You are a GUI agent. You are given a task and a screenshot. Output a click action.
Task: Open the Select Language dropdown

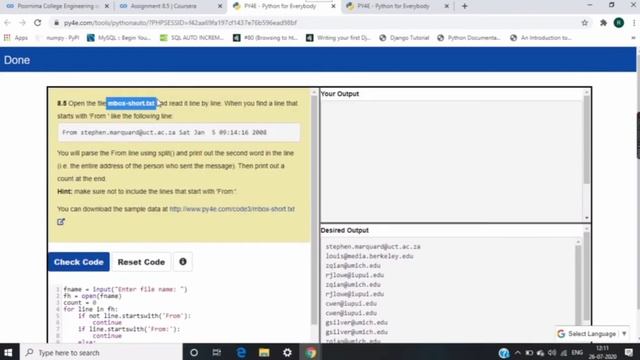592,334
